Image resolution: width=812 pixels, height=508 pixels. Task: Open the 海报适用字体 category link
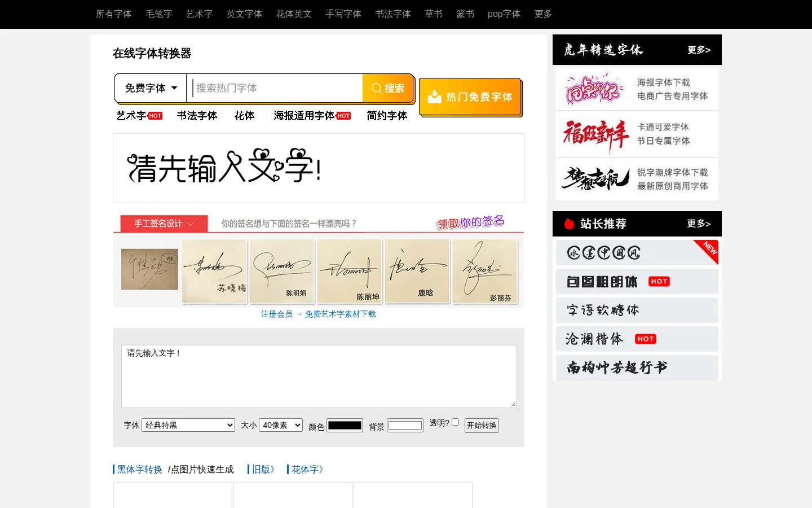tap(312, 116)
